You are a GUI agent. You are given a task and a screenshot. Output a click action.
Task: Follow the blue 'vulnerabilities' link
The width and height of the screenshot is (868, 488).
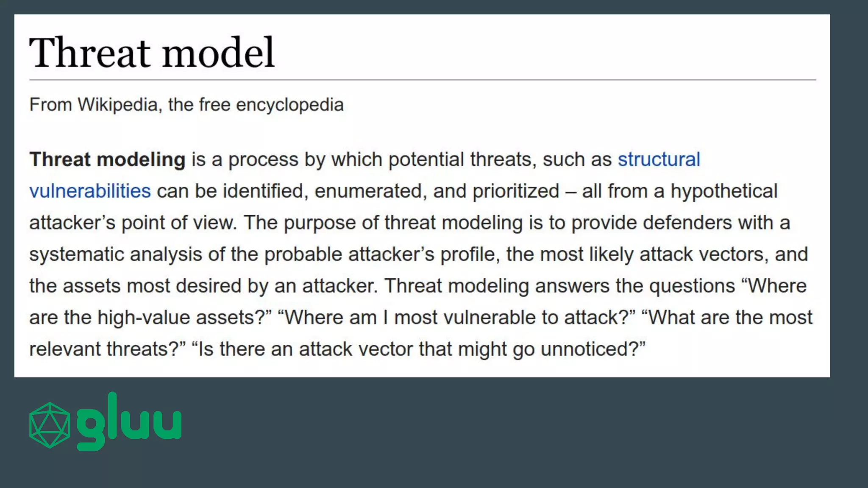point(90,191)
